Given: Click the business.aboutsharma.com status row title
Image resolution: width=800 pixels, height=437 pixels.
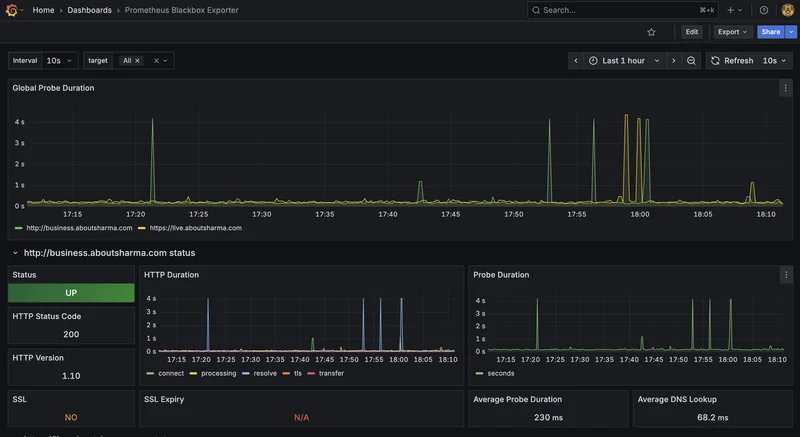Looking at the screenshot, I should 109,253.
